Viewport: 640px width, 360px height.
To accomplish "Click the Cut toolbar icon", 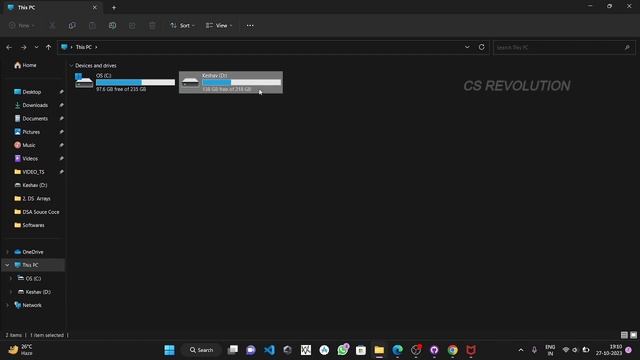I will point(52,25).
